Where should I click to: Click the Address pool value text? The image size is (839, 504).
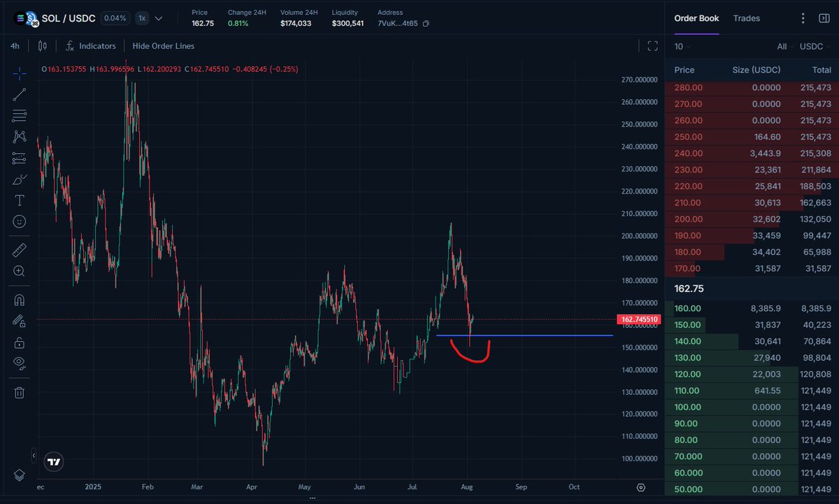[x=398, y=24]
